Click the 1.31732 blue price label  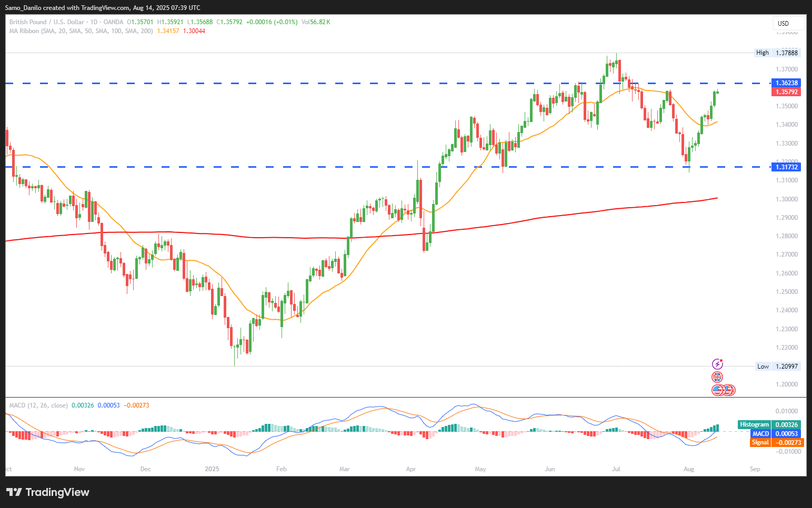[786, 167]
